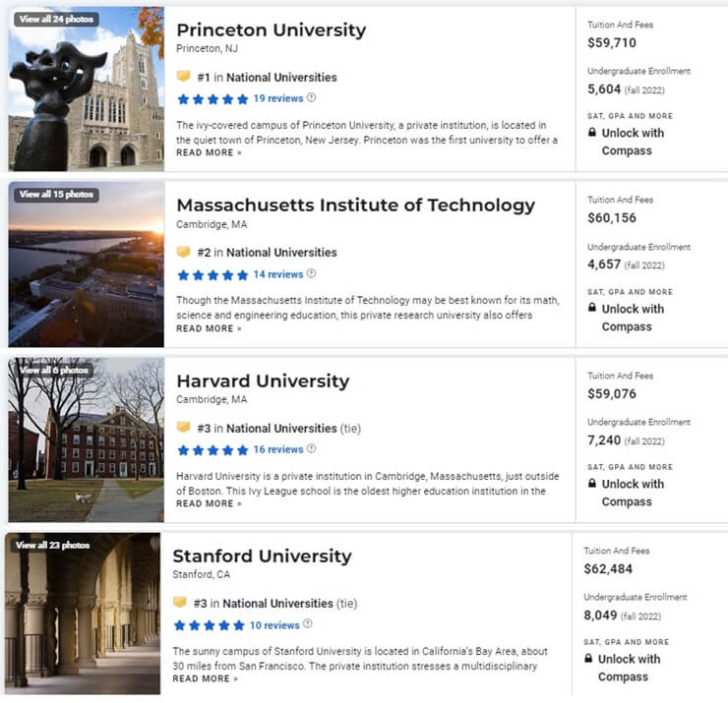Expand READ MORE for Stanford description

coord(206,678)
